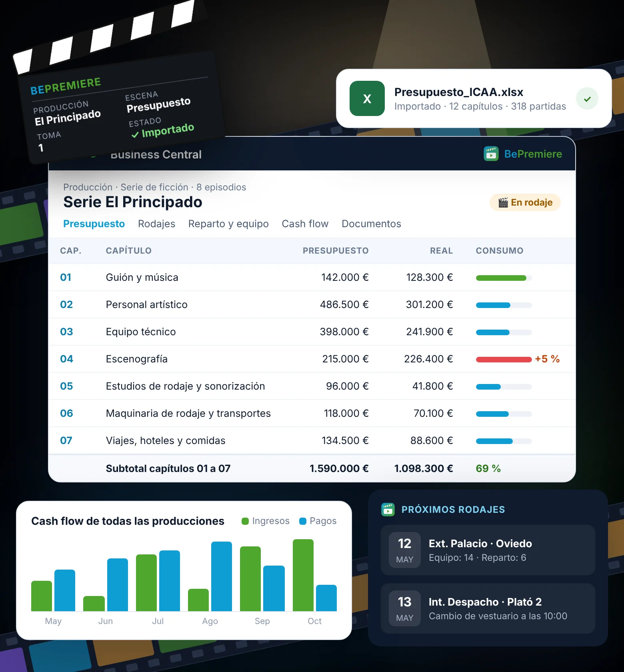Click the green checkmark on import card
Screen dimensions: 624x672
click(x=587, y=99)
